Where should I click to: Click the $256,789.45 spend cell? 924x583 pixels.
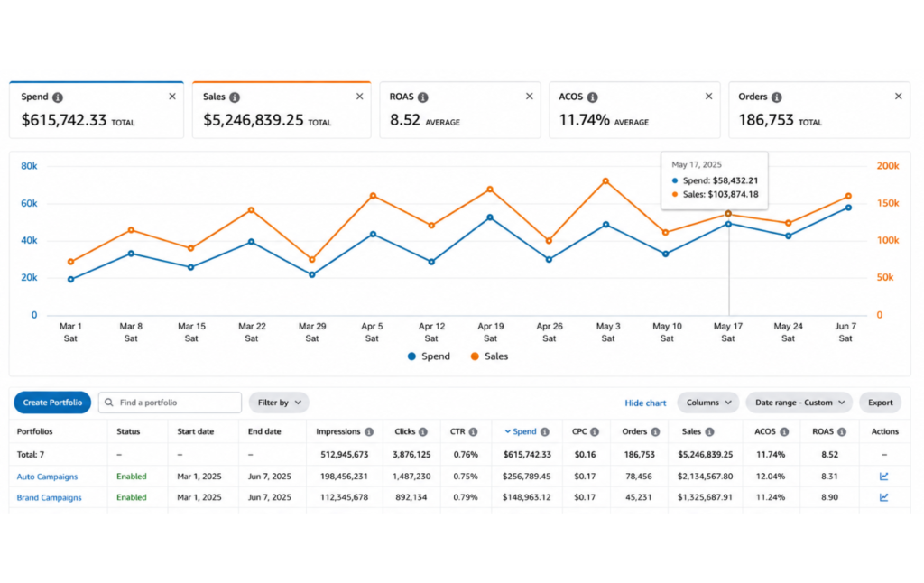(526, 477)
